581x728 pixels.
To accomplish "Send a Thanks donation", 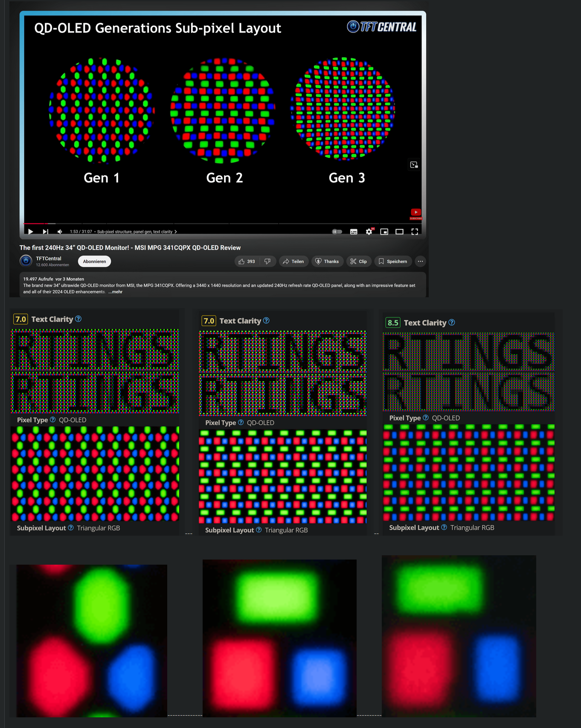I will coord(327,261).
